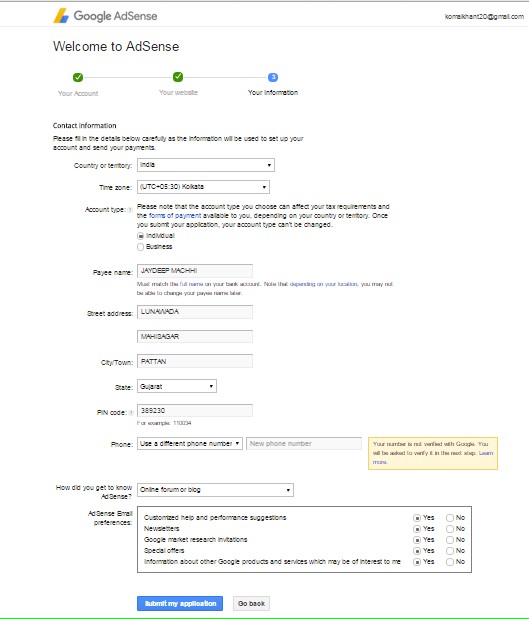Click the Street address field containing LUNAWADA
The height and width of the screenshot is (619, 529).
pos(195,312)
